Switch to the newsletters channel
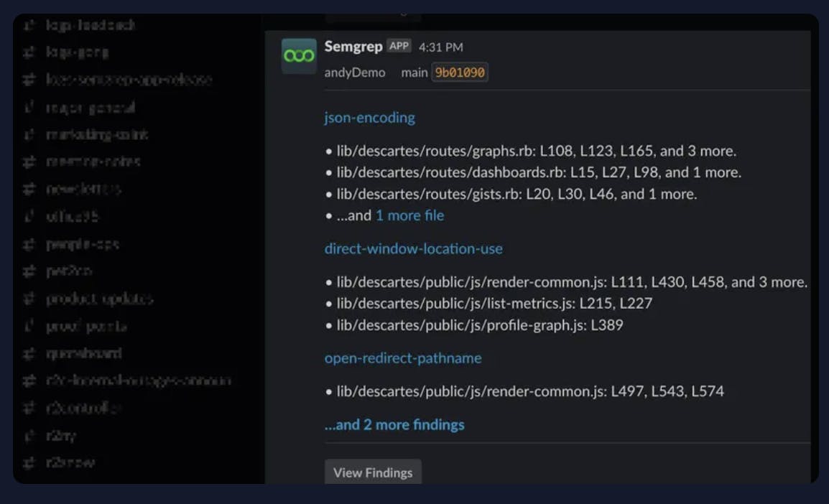829x504 pixels. click(x=83, y=190)
